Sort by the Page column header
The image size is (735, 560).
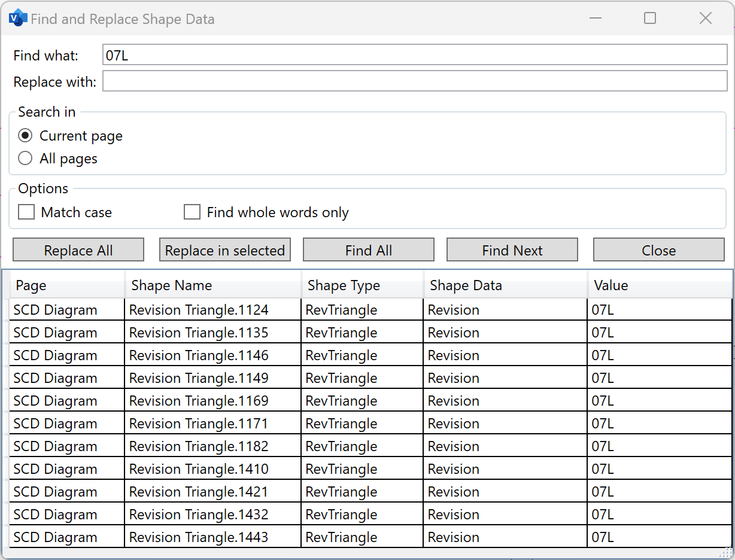68,286
